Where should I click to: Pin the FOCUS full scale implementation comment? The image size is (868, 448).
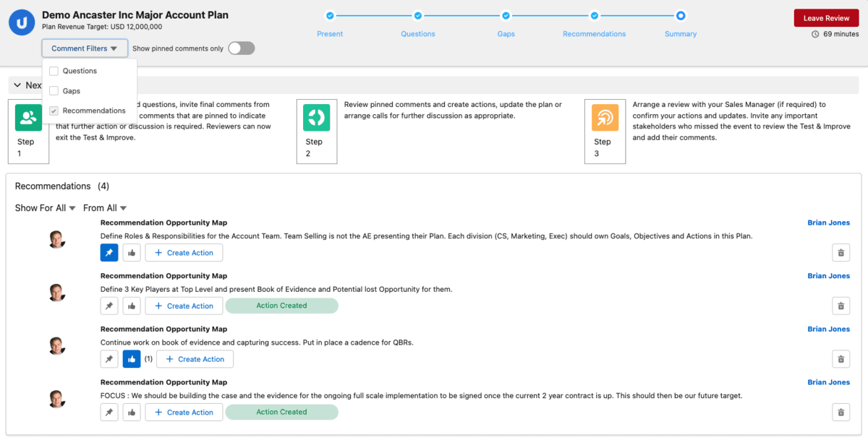click(109, 413)
